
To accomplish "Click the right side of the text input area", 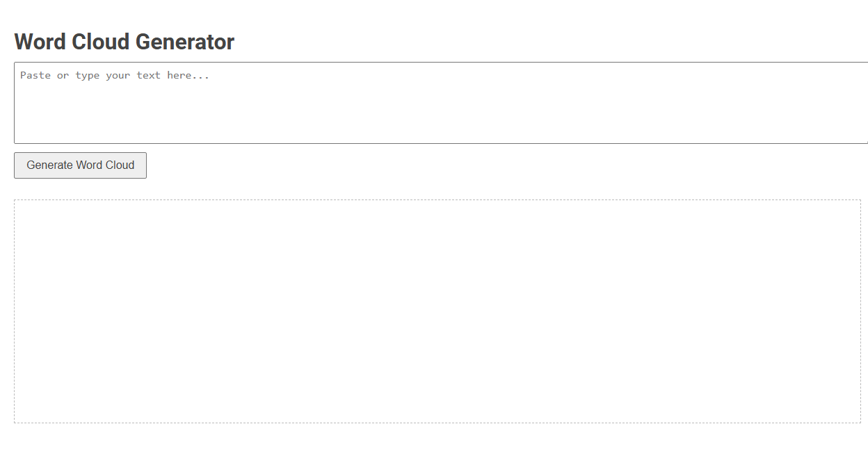I will pos(835,103).
